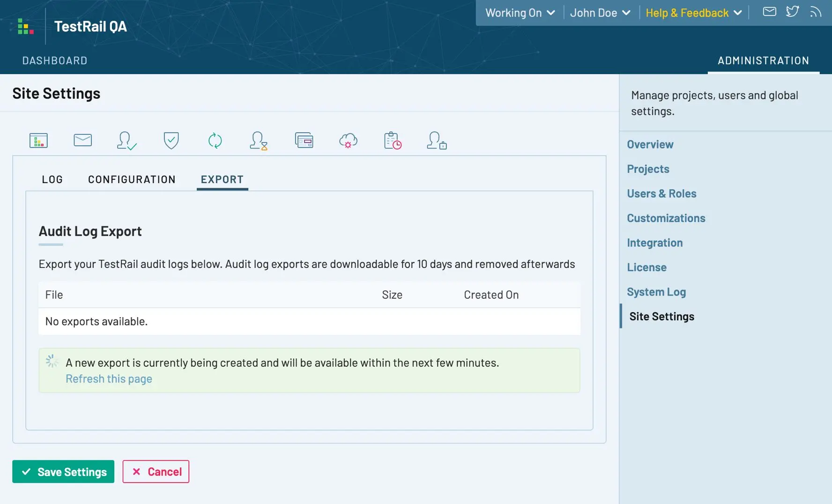This screenshot has width=832, height=504.
Task: Open the Dashboard navigation item
Action: pos(55,60)
